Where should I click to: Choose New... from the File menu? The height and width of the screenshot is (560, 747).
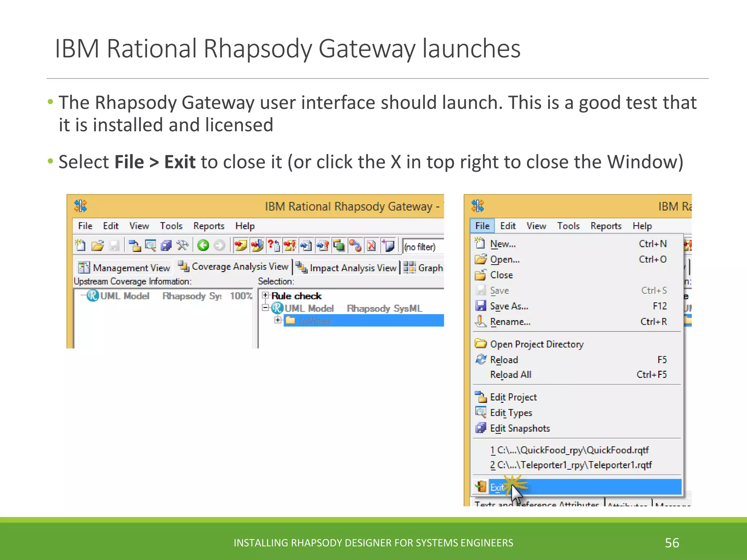577,244
